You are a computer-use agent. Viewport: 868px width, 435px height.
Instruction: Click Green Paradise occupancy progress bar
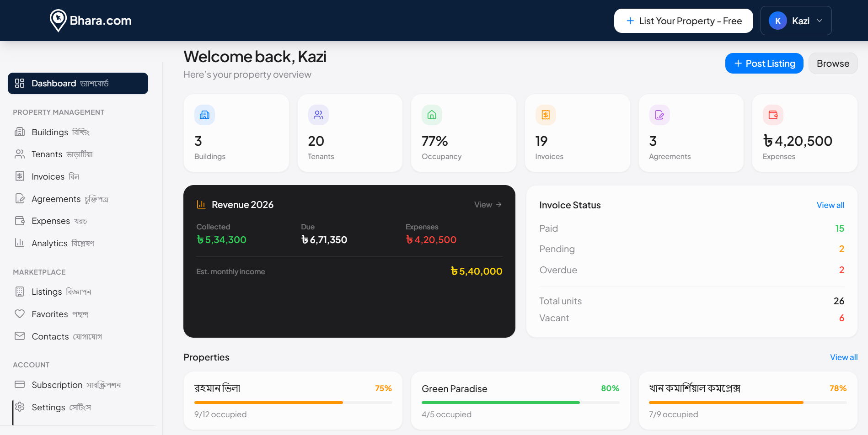pyautogui.click(x=520, y=403)
